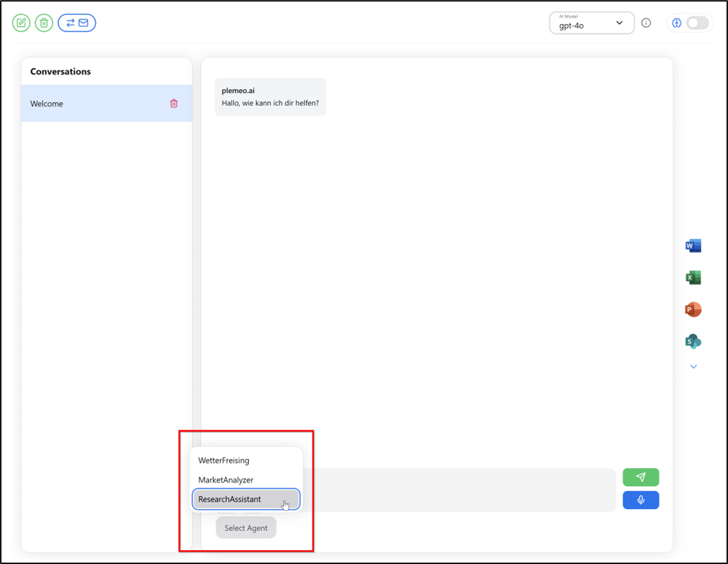Toggle the brain mode switch on
Screen dimensions: 728x564
[696, 23]
